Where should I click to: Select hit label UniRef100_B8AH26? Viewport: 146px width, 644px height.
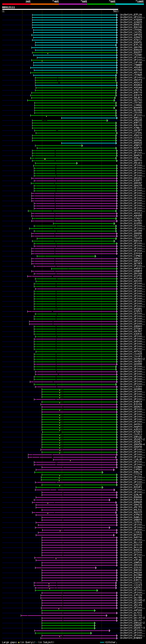coord(131,143)
